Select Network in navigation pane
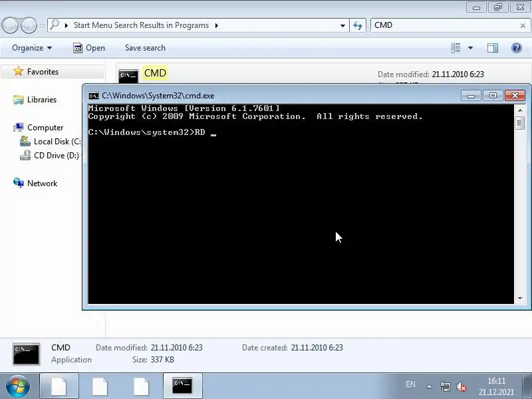Viewport: 532px width, 399px height. 42,184
